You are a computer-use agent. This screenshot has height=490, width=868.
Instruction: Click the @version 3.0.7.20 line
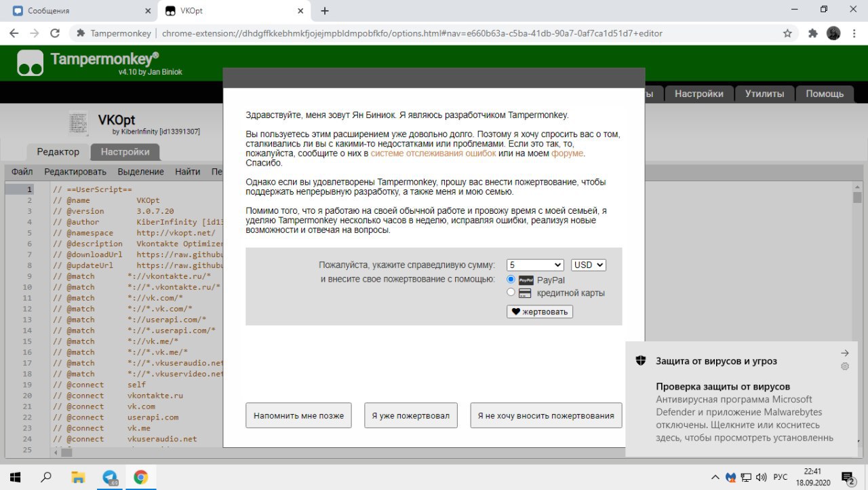(113, 211)
